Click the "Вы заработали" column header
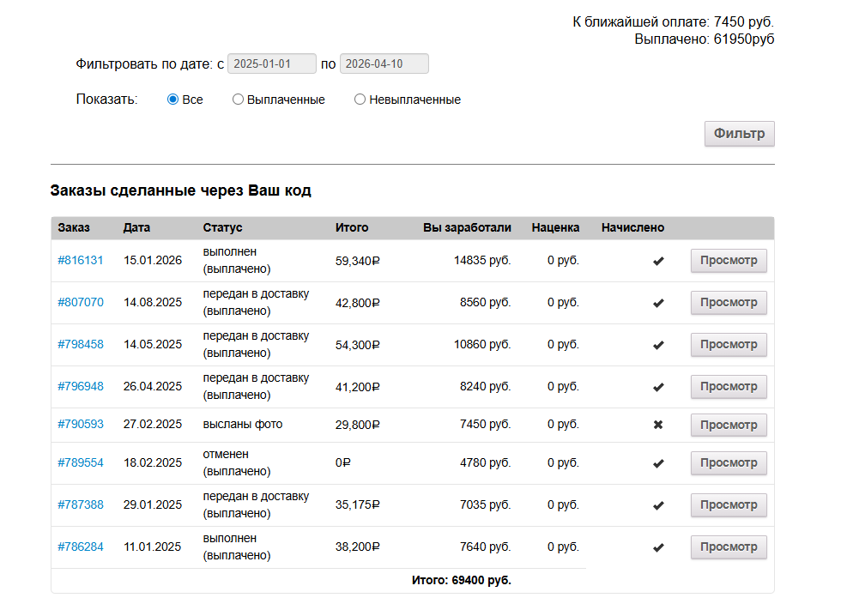841x616 pixels. pyautogui.click(x=467, y=228)
